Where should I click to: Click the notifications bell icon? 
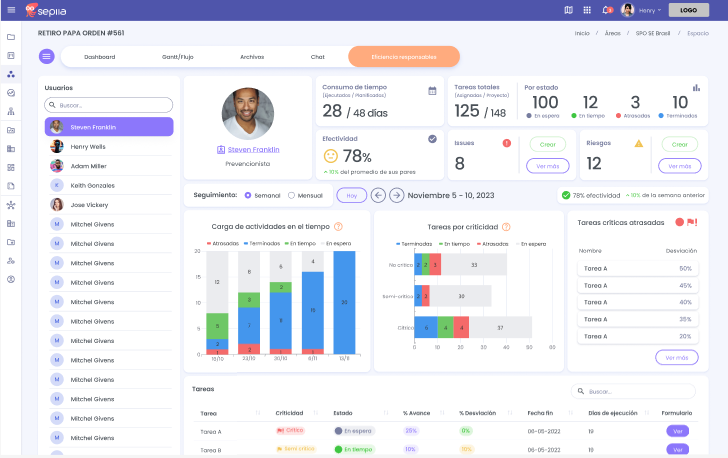(606, 10)
